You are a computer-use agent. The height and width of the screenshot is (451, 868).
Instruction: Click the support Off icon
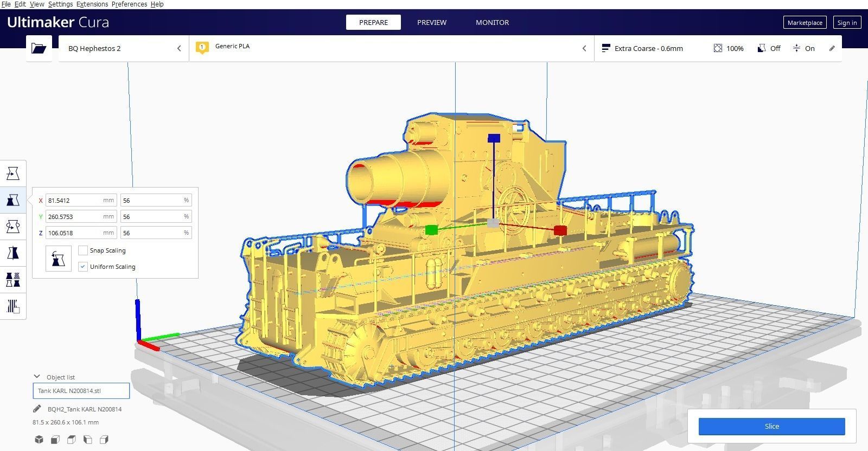pos(762,48)
